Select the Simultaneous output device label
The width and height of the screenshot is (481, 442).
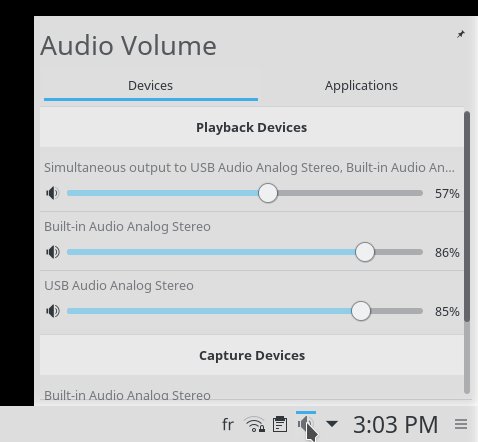tap(249, 167)
